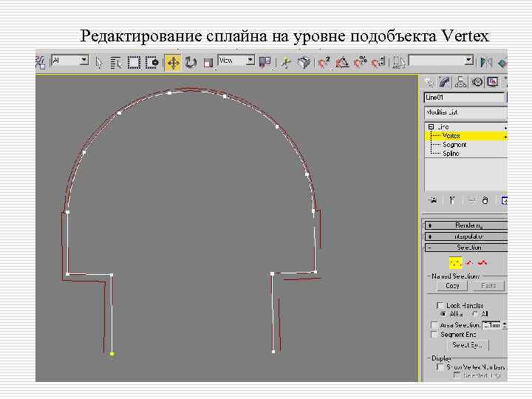The width and height of the screenshot is (532, 399).
Task: Click the yellow selected end vertex
Action: [112, 354]
